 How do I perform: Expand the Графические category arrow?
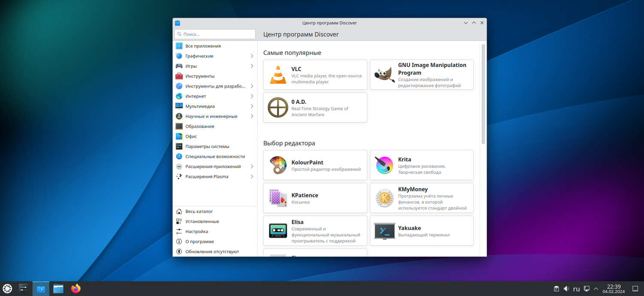coord(252,56)
